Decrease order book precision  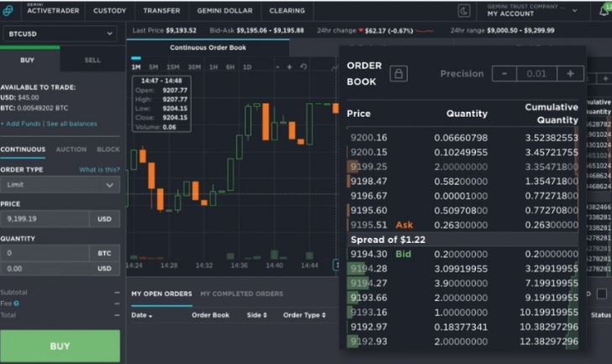[x=504, y=73]
